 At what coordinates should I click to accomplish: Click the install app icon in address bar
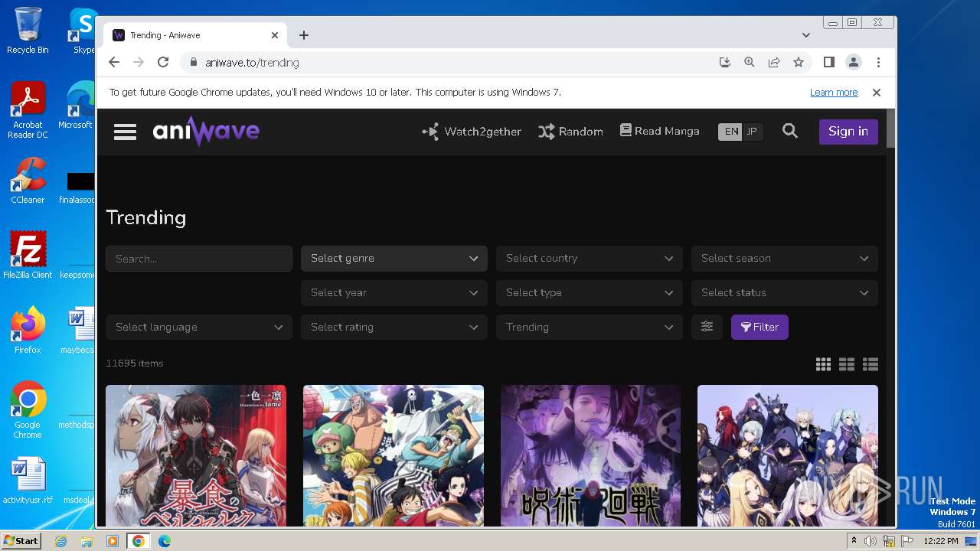click(725, 63)
